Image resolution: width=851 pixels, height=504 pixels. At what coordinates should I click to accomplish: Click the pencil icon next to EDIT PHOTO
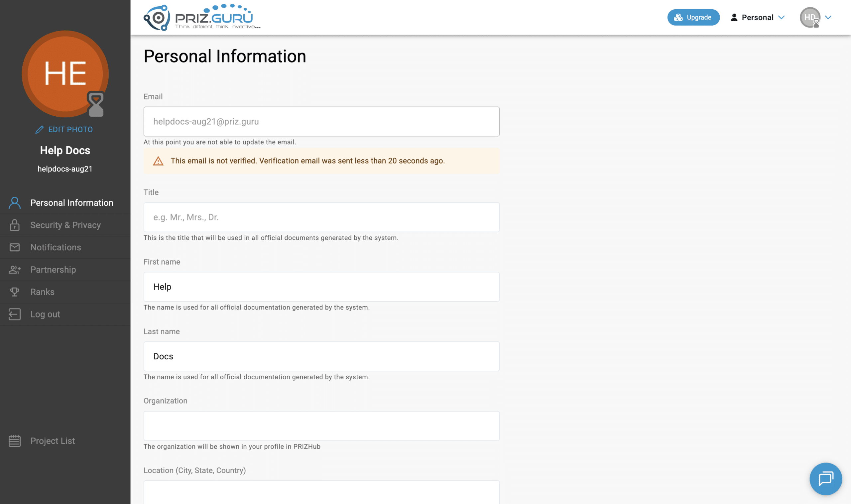coord(39,129)
